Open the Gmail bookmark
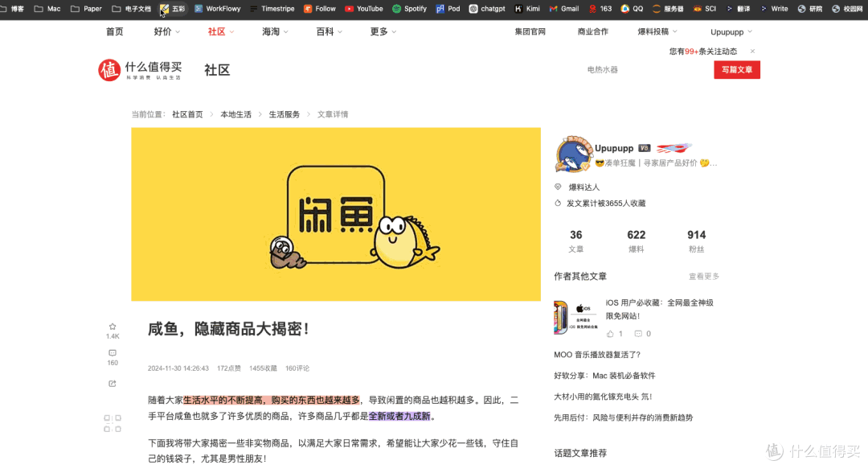 pyautogui.click(x=564, y=9)
